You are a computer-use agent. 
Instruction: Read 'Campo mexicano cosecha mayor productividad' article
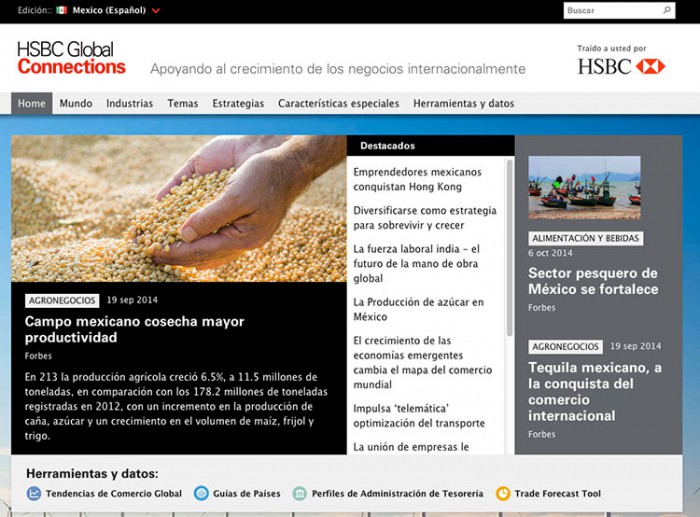pos(134,329)
